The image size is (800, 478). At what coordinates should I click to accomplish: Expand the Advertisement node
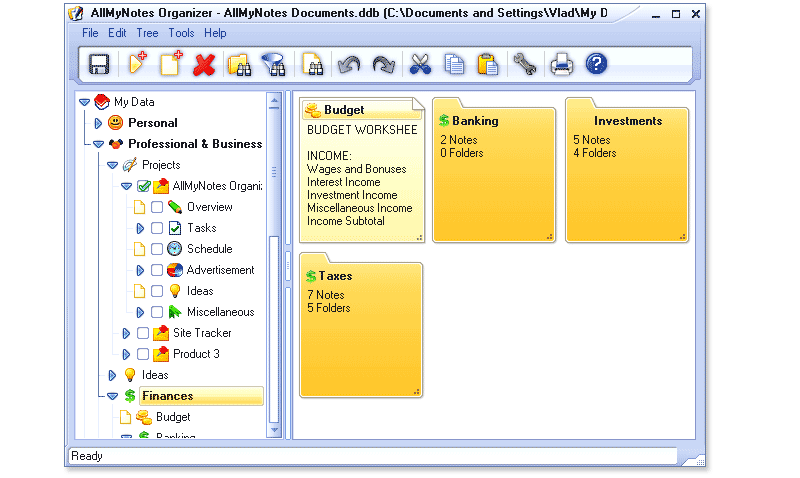tap(140, 270)
